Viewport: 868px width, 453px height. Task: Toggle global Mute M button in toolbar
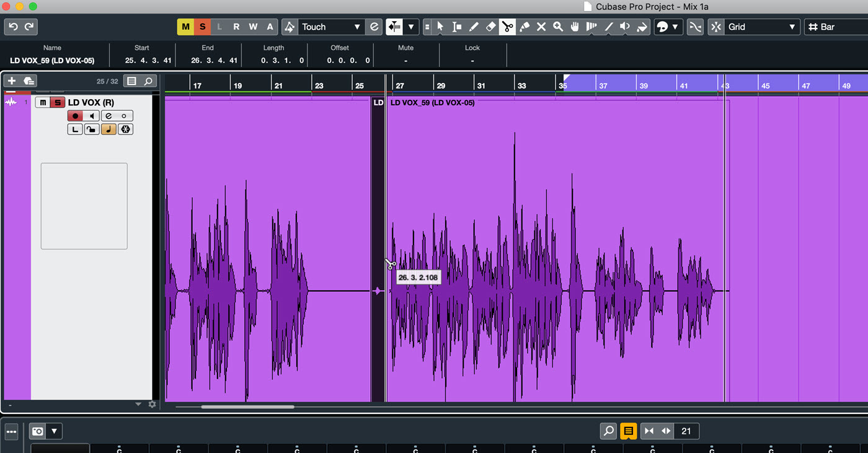pyautogui.click(x=185, y=27)
